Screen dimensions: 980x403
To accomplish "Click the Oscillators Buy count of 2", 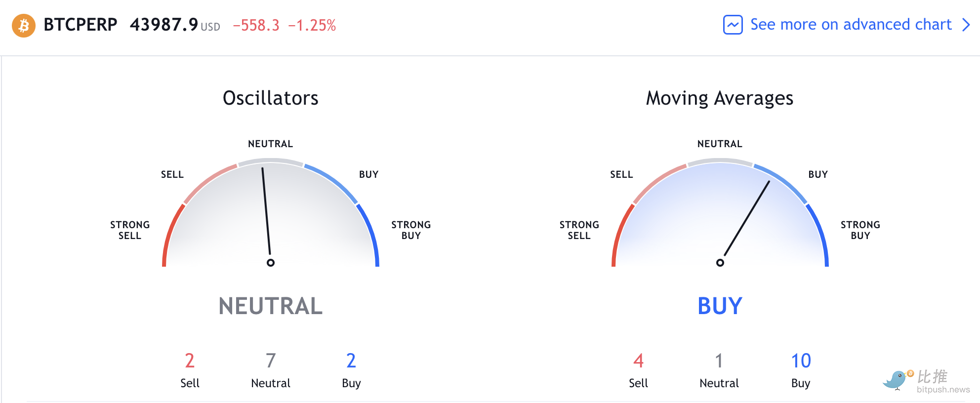I will pyautogui.click(x=351, y=361).
